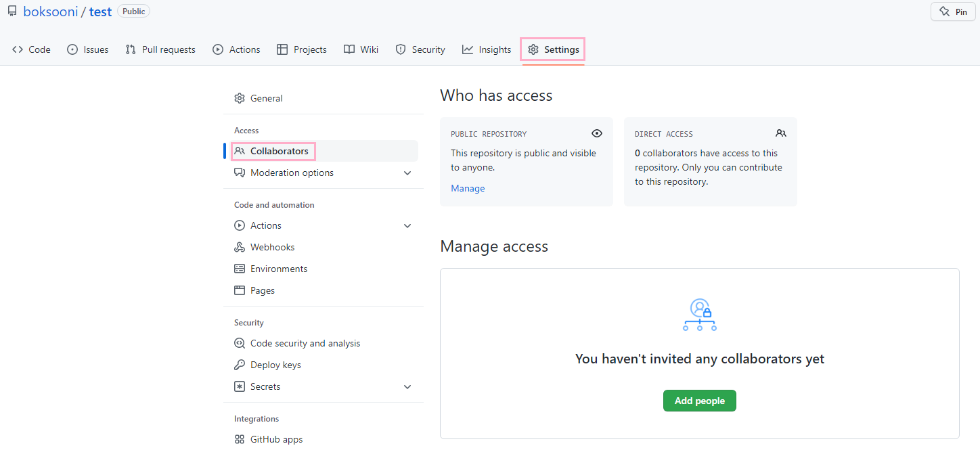Click the browser icon beside Pages
This screenshot has height=450, width=980.
tap(240, 290)
